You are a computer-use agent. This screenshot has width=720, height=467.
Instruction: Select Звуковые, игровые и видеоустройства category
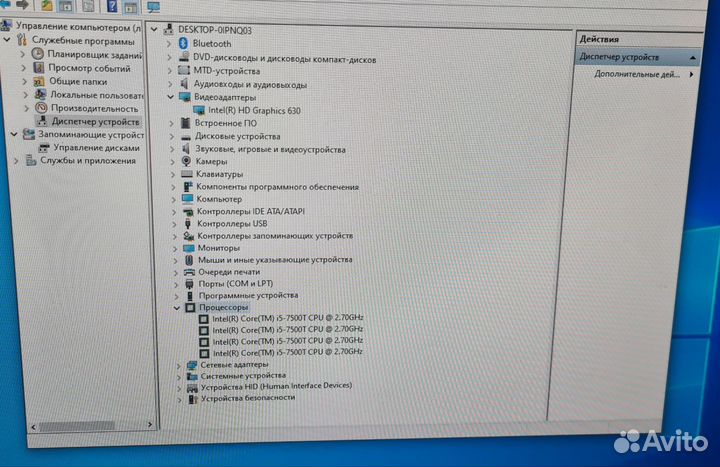[x=270, y=150]
